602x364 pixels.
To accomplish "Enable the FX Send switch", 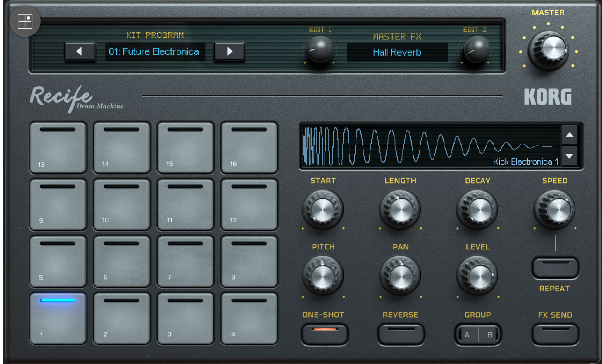I will point(555,334).
